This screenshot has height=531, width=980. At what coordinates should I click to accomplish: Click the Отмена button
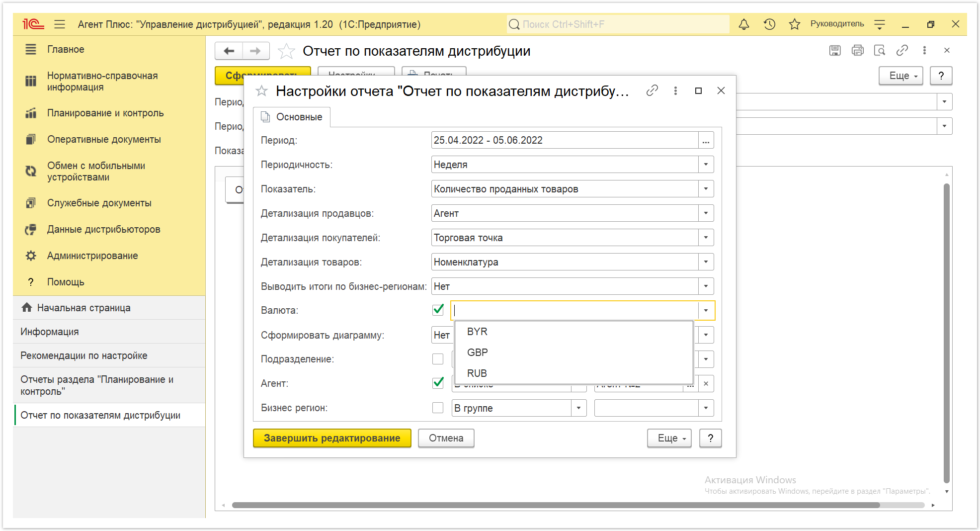coord(446,438)
